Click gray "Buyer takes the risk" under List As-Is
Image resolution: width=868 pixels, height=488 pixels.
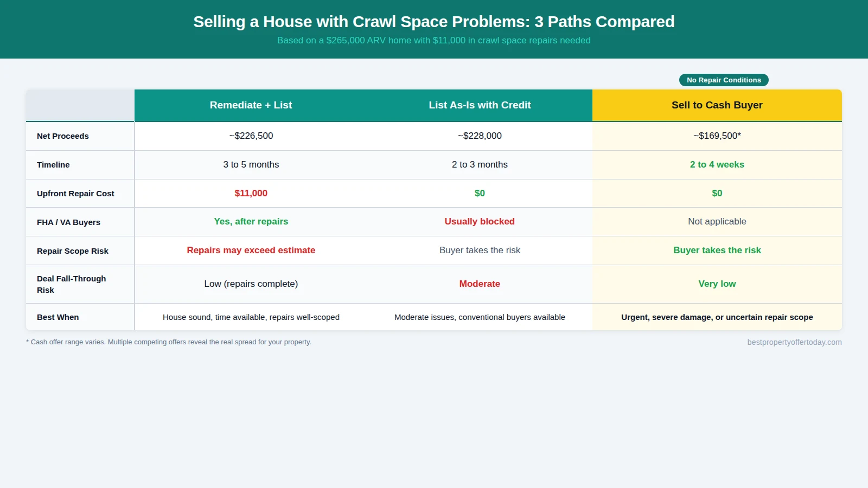pos(480,250)
